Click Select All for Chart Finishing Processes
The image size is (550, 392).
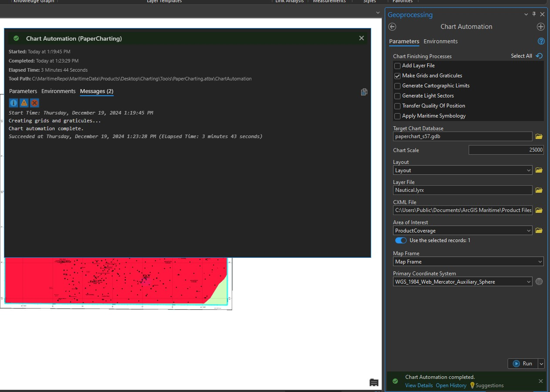522,56
